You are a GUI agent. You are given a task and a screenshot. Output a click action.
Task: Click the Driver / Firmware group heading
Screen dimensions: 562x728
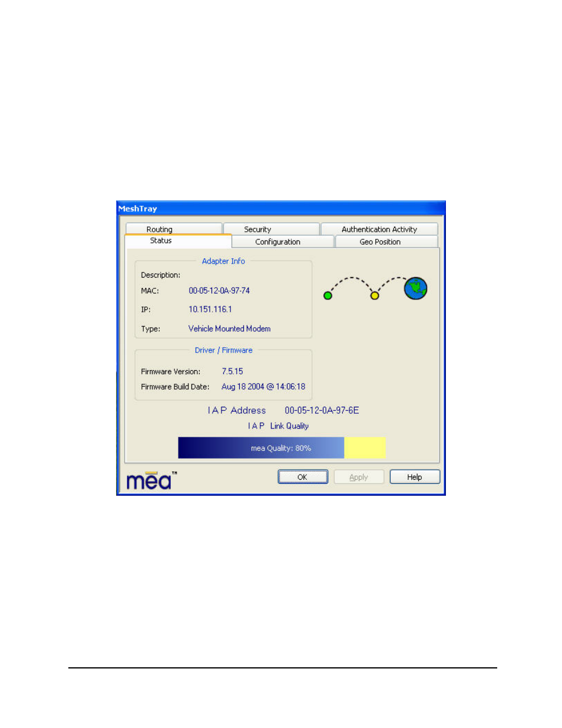pyautogui.click(x=224, y=350)
